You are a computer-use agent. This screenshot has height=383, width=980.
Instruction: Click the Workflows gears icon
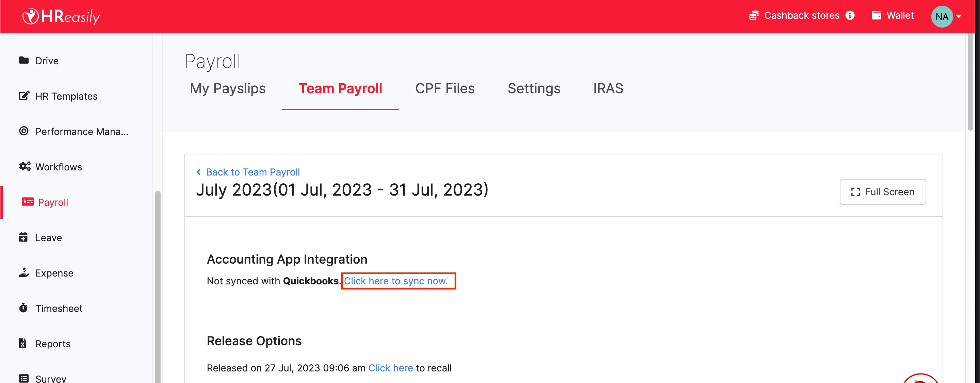[25, 166]
